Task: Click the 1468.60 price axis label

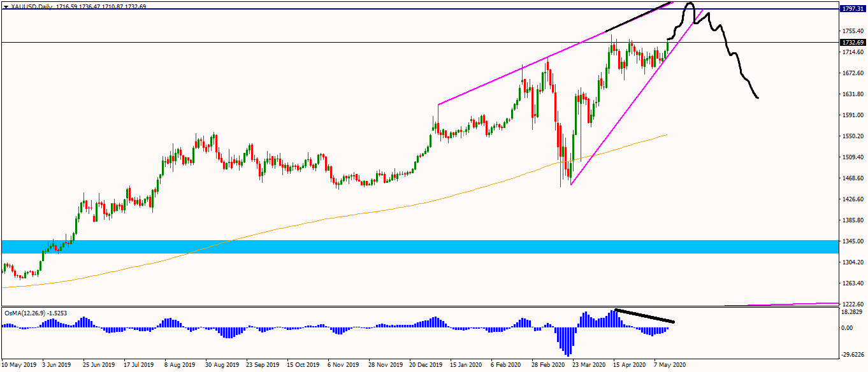Action: (853, 178)
